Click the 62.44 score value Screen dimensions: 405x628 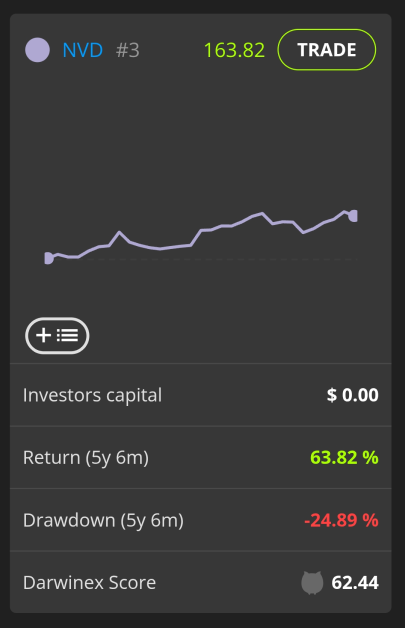point(355,583)
